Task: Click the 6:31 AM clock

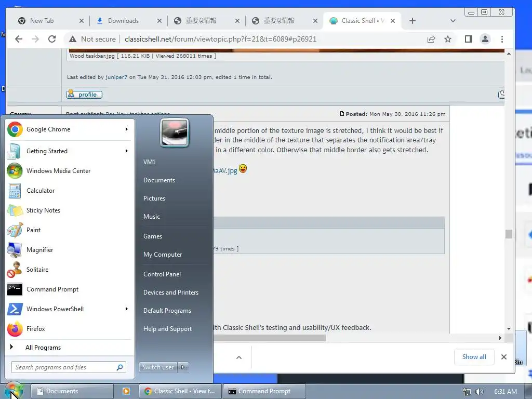Action: [x=506, y=392]
